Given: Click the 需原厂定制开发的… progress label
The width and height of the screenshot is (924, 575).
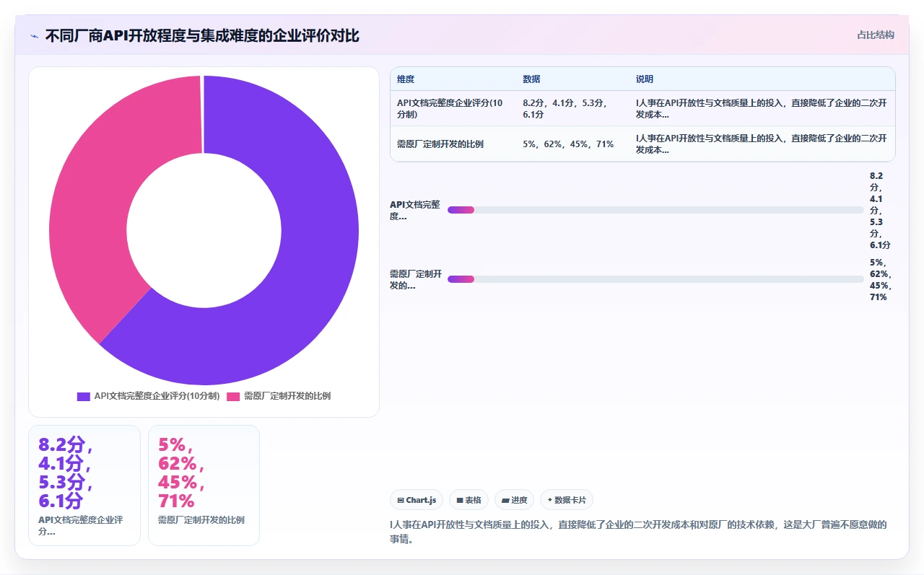Looking at the screenshot, I should coord(415,279).
